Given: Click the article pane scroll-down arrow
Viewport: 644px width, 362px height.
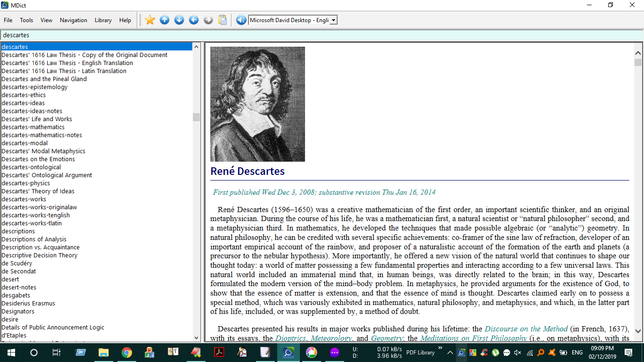Looking at the screenshot, I should click(x=638, y=331).
